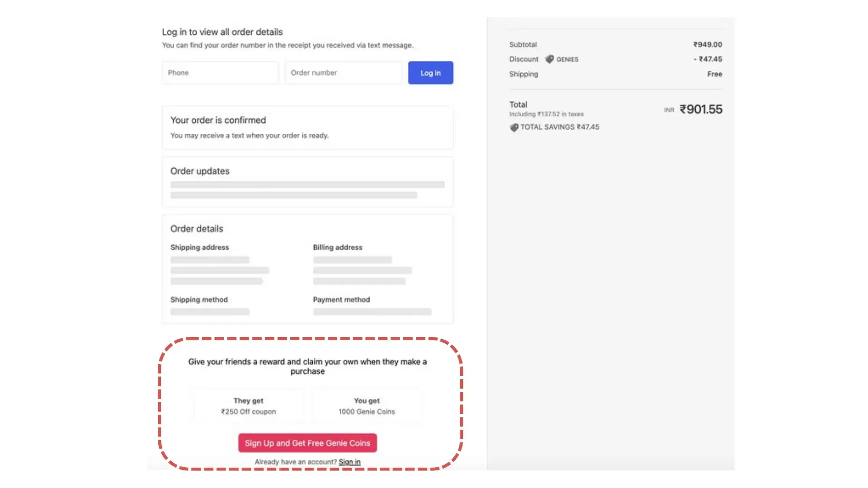Viewport: 868px width, 488px height.
Task: Click the Phone input field
Action: [220, 73]
